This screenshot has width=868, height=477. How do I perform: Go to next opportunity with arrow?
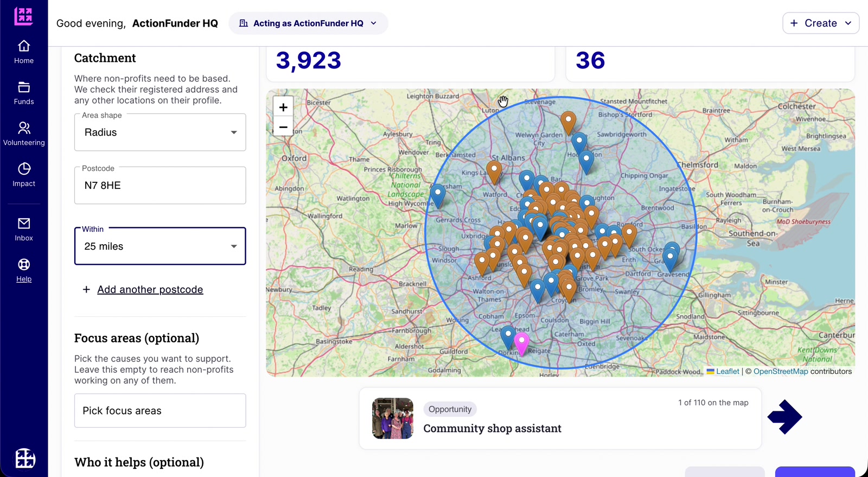784,417
